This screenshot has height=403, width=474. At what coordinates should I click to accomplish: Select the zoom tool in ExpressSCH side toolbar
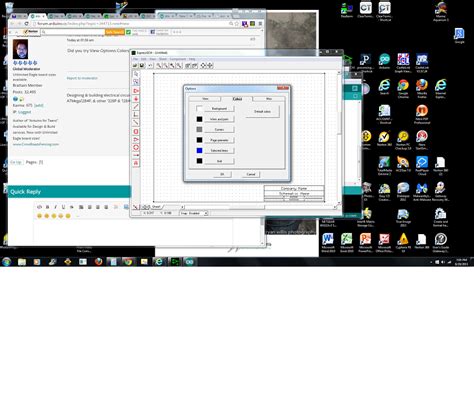[x=136, y=82]
